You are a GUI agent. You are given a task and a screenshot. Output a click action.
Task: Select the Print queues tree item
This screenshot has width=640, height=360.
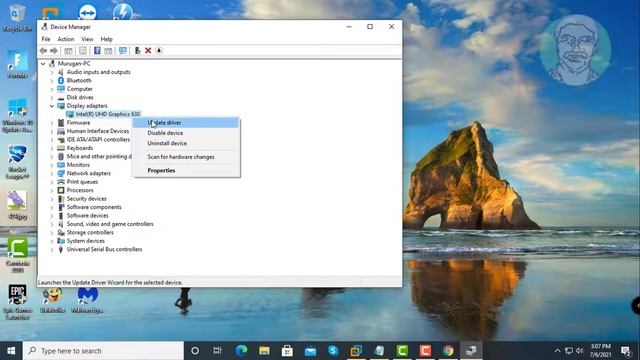point(82,182)
